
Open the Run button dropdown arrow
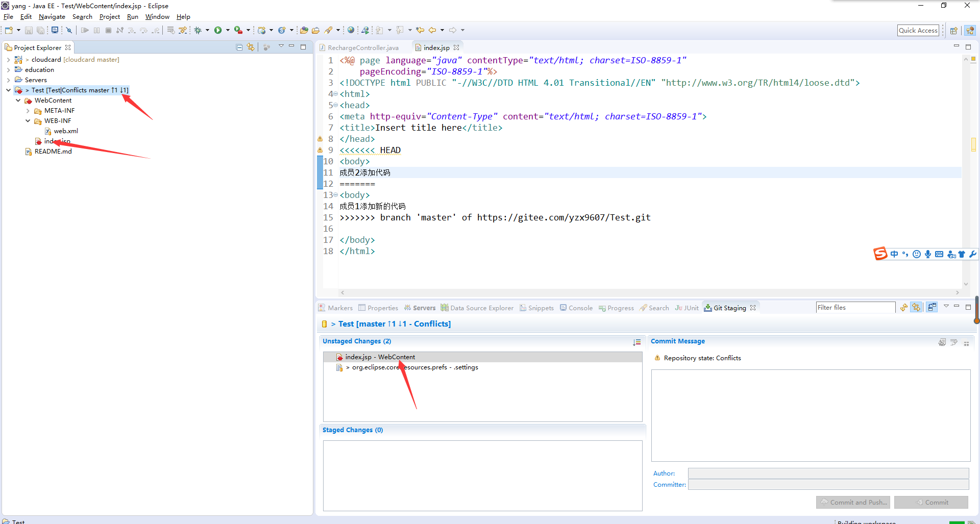point(228,30)
